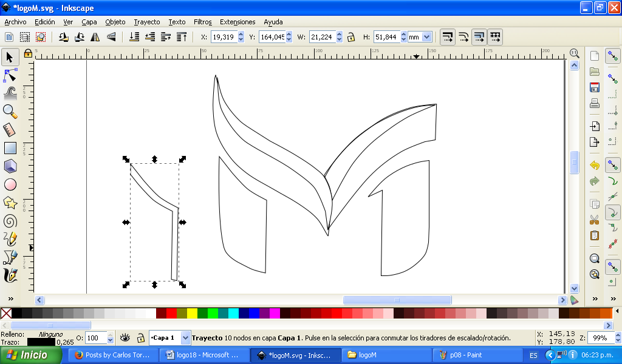Image resolution: width=622 pixels, height=364 pixels.
Task: Open the Trayecto menu
Action: click(x=147, y=22)
